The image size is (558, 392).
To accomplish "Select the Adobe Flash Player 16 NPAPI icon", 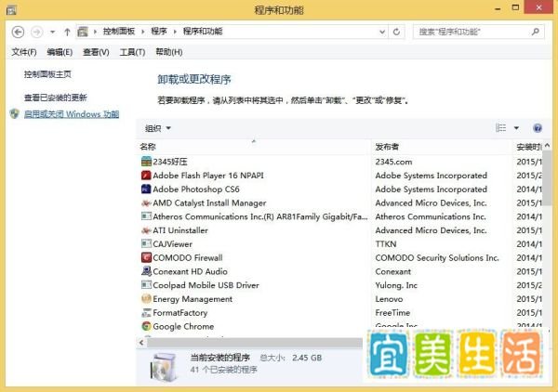I will coord(146,176).
